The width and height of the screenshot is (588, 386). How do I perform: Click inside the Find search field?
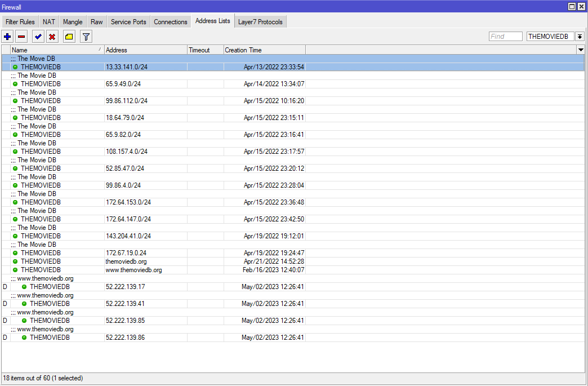tap(505, 37)
